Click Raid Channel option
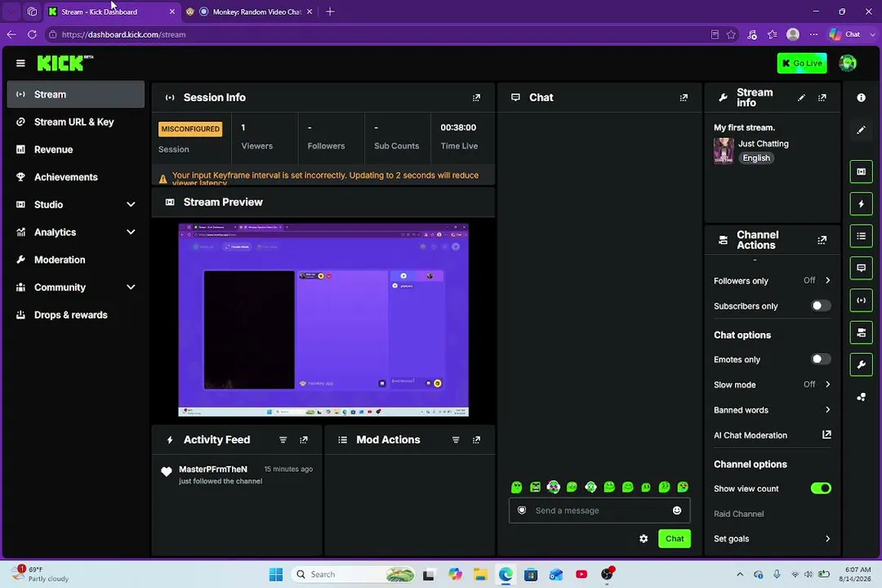The image size is (882, 588). click(738, 514)
